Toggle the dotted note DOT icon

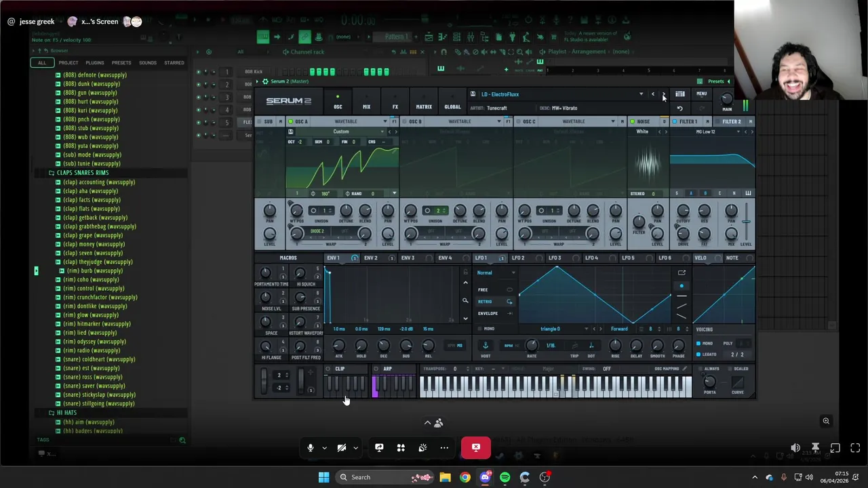[x=591, y=346]
